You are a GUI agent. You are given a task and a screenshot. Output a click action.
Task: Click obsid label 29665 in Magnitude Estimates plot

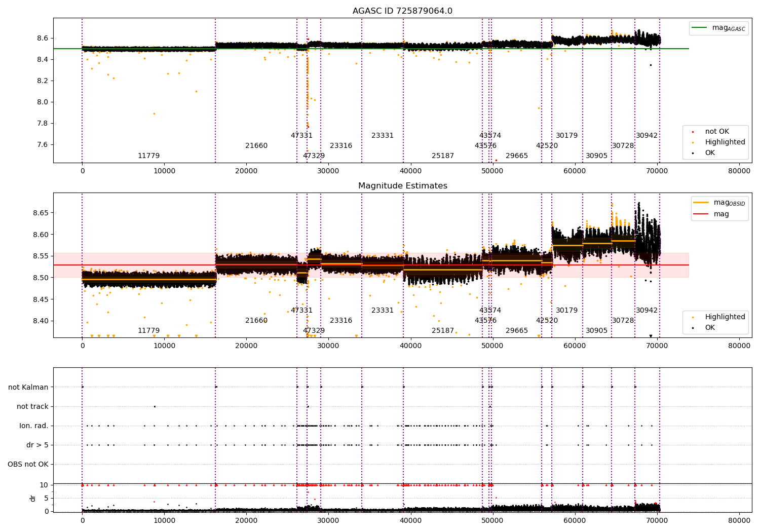click(517, 331)
